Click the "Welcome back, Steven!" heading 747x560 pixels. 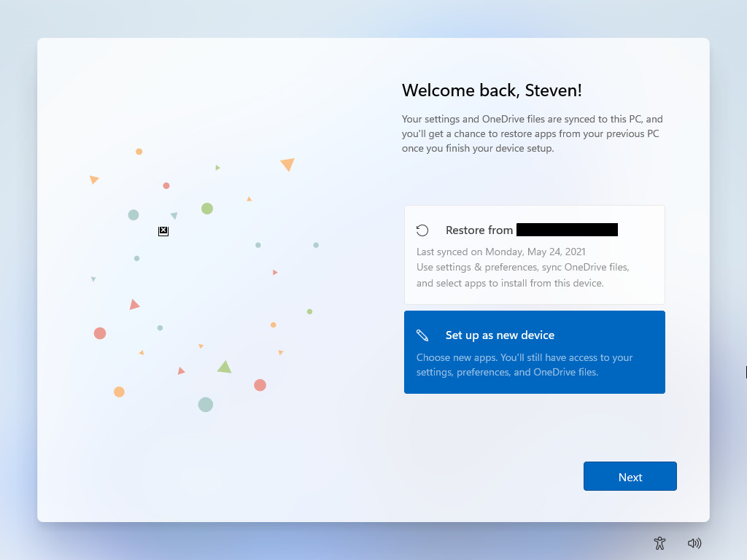point(492,90)
